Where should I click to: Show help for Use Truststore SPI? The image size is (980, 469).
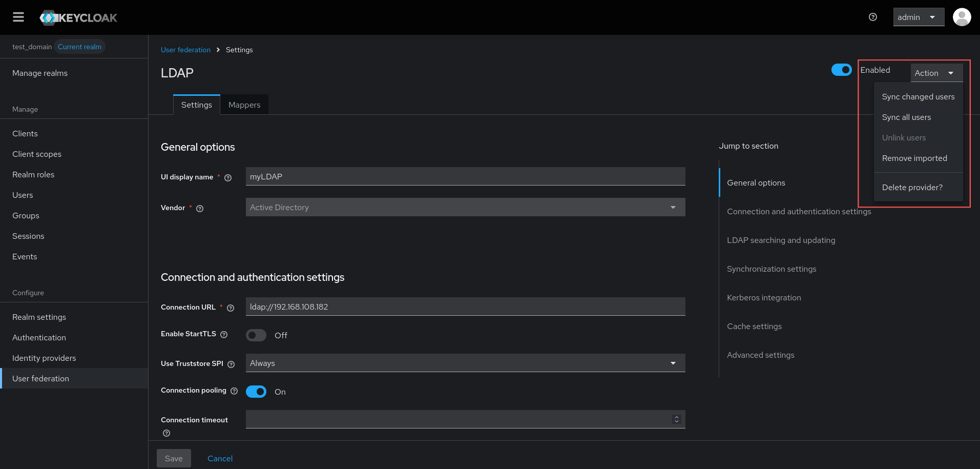(231, 364)
